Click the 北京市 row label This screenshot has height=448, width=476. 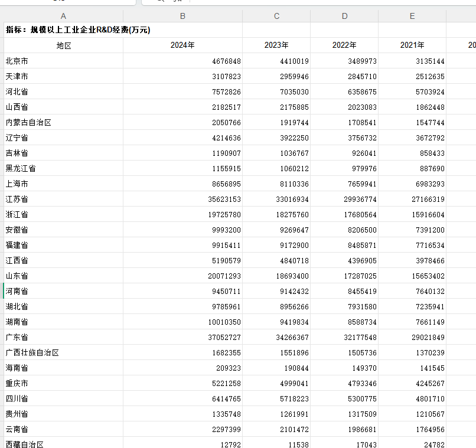pyautogui.click(x=17, y=61)
